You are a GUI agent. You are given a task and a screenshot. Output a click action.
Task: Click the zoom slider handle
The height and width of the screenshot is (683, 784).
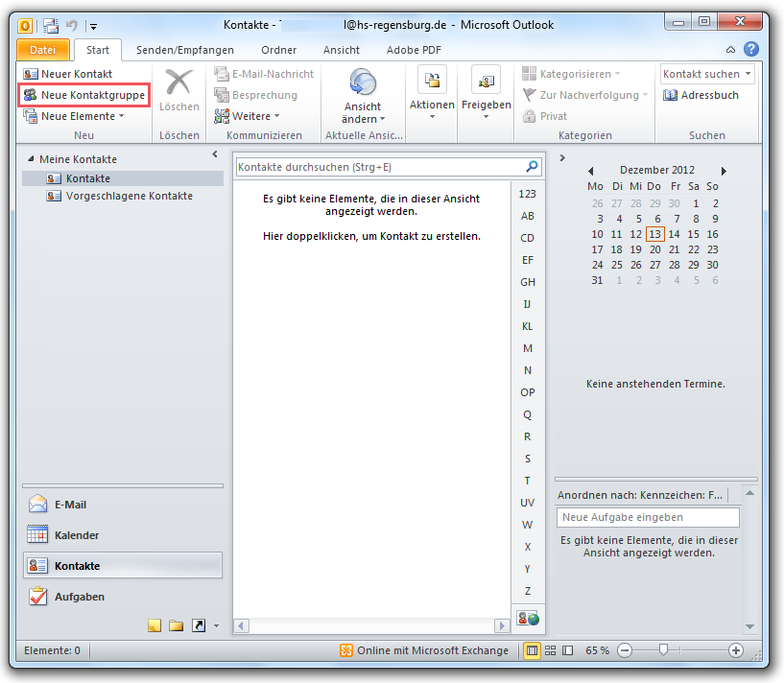coord(663,650)
